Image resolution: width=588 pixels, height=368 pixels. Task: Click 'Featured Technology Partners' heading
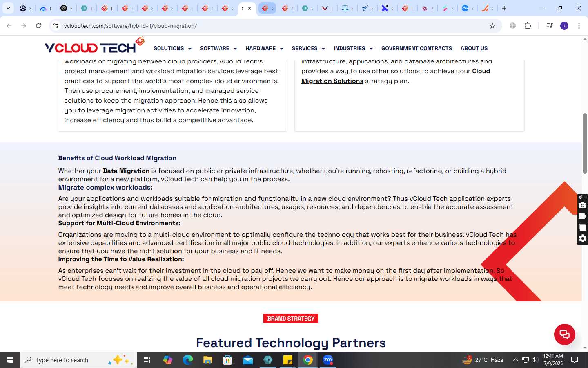pyautogui.click(x=291, y=343)
